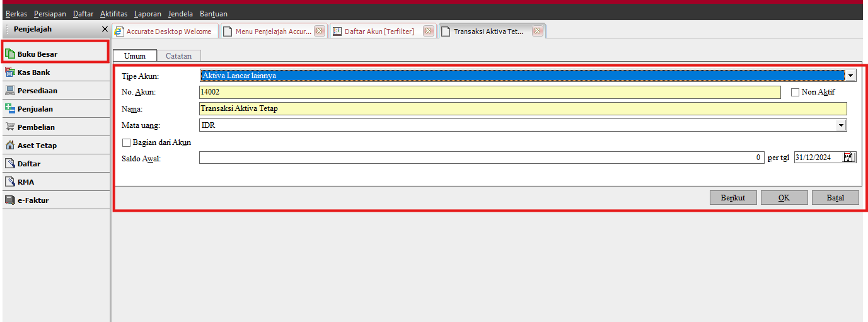Viewport: 868px width, 322px height.
Task: Select the Daftar sidebar icon
Action: point(10,164)
